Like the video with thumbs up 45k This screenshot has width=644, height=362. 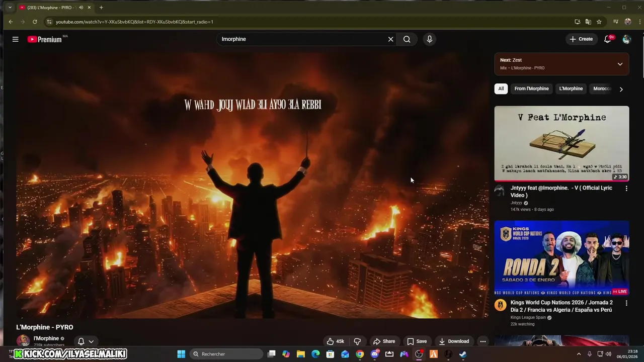[335, 341]
